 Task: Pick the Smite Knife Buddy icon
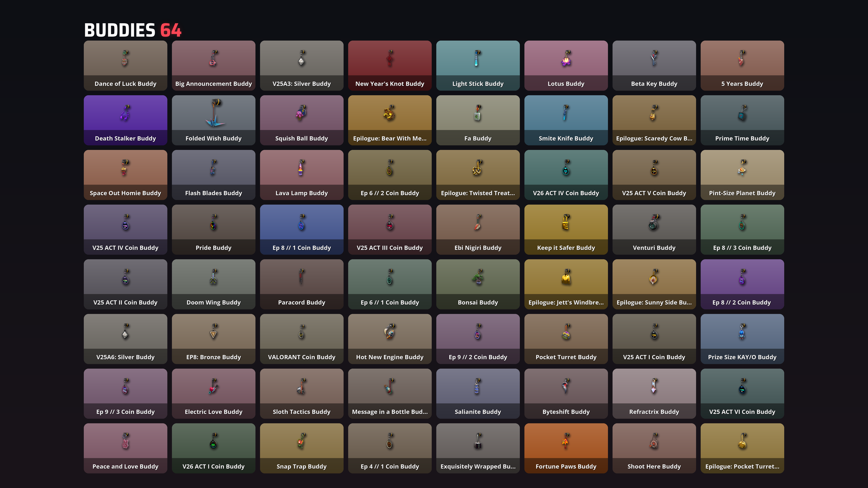(x=566, y=113)
